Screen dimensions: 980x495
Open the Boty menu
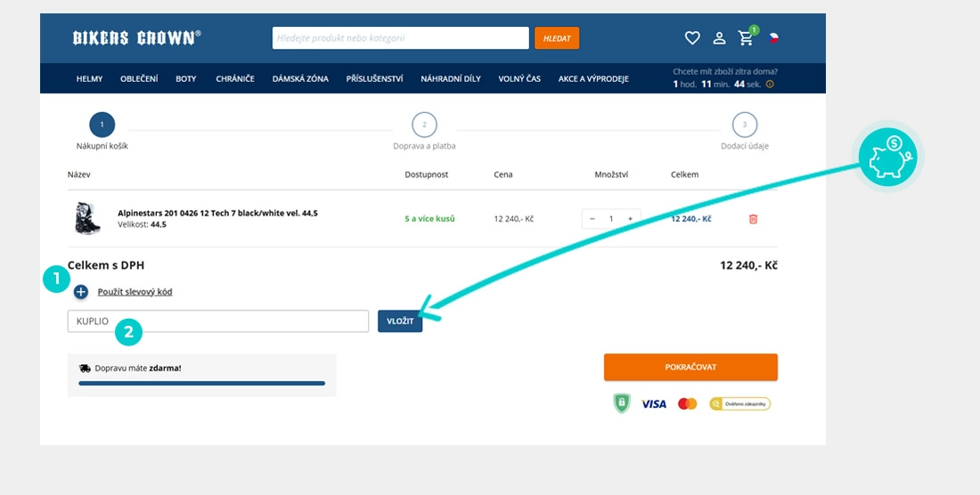(x=185, y=78)
